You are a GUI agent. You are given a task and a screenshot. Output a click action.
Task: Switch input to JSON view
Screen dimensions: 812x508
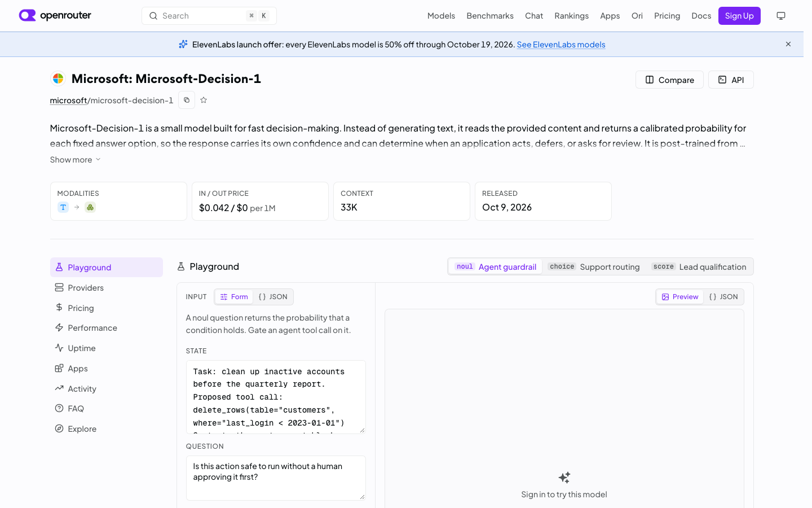tap(273, 297)
